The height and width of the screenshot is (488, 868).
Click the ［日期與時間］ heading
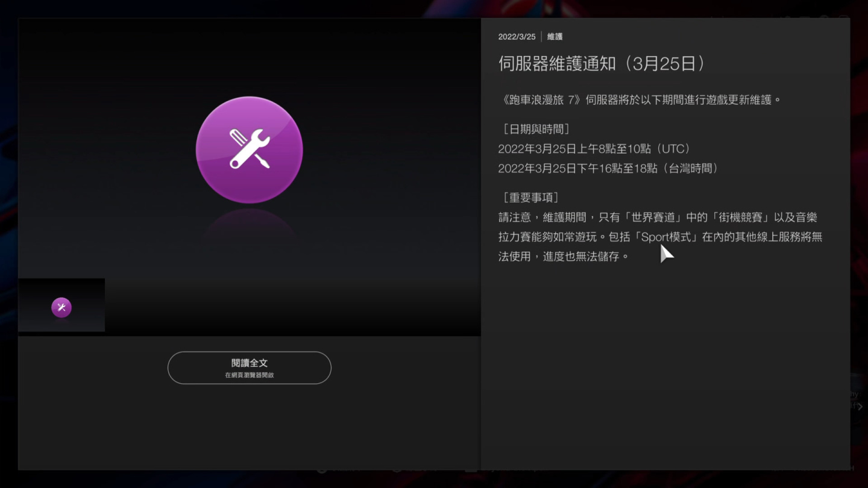pos(536,129)
